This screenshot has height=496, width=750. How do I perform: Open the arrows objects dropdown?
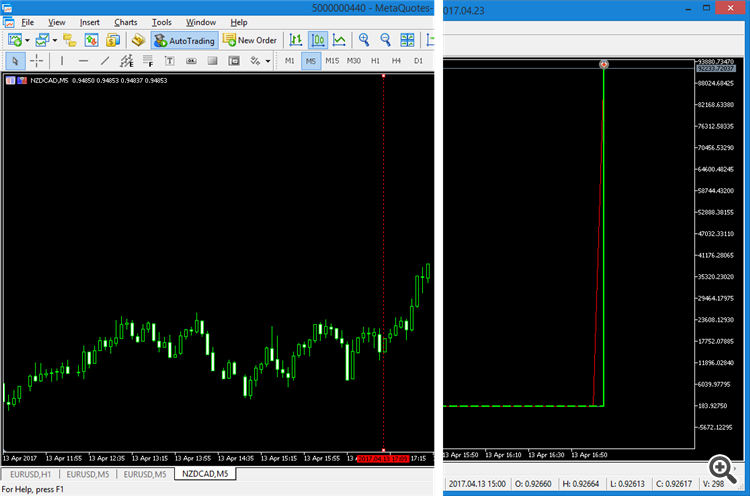coord(268,61)
